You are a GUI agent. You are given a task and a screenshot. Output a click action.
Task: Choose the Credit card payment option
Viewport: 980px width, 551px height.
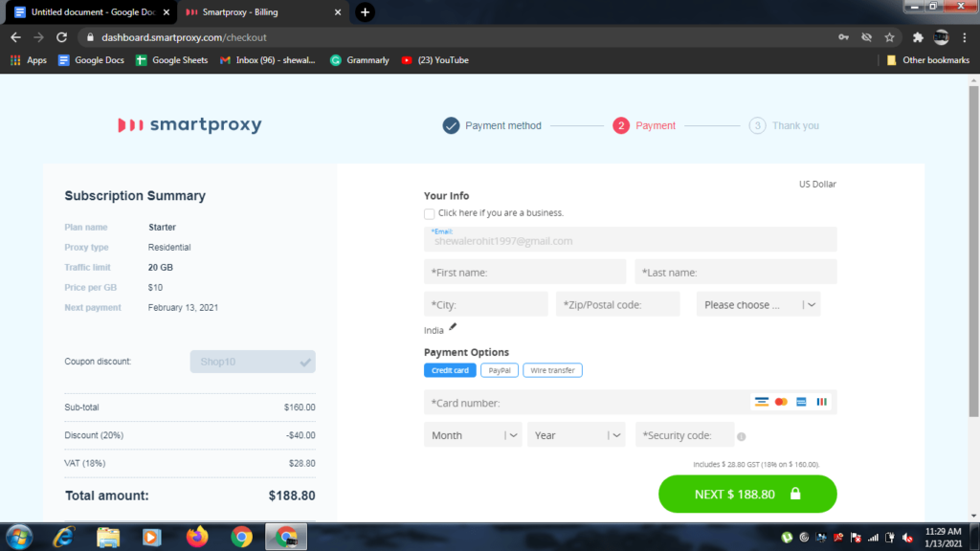pyautogui.click(x=450, y=370)
